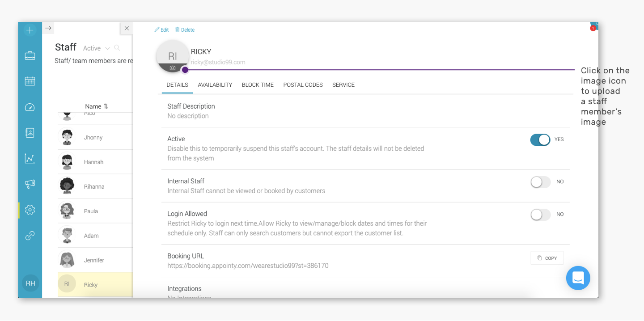Toggle the Active switch off
Screen dimensions: 644x321
coord(540,140)
